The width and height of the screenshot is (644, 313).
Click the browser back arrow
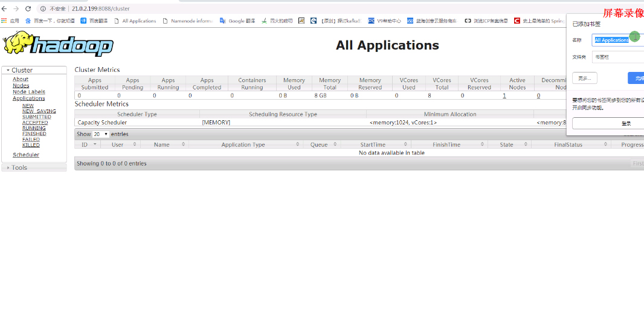point(5,9)
